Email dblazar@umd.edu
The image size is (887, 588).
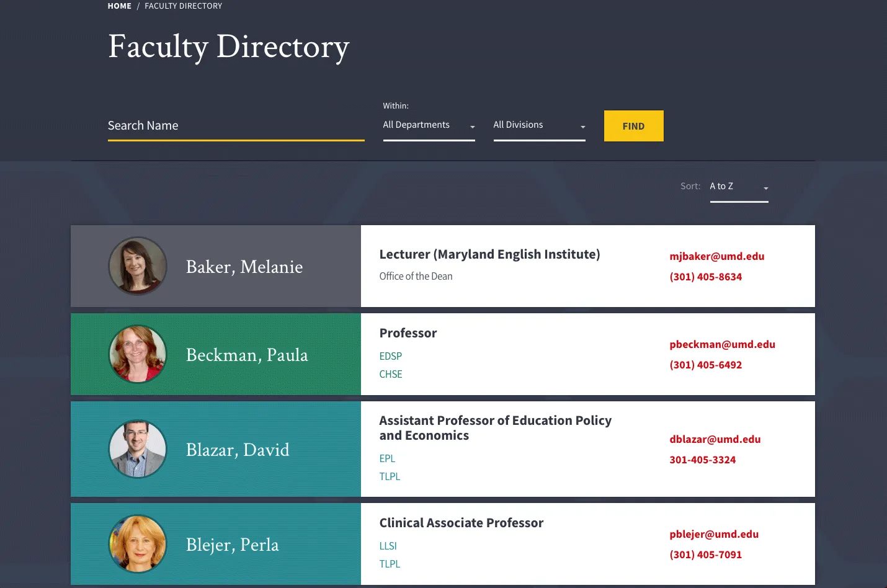coord(715,439)
